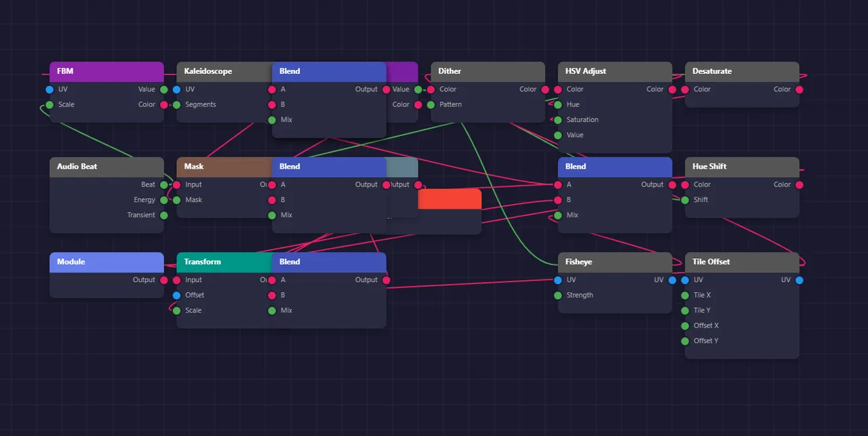The image size is (868, 436).
Task: Click the FBM node's UV input port
Action: tap(50, 90)
